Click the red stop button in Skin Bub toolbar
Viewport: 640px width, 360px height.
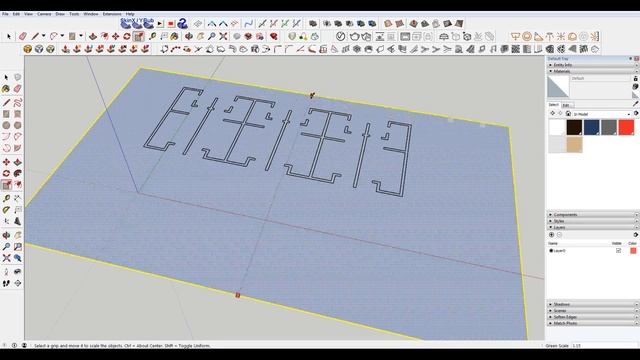[x=171, y=24]
